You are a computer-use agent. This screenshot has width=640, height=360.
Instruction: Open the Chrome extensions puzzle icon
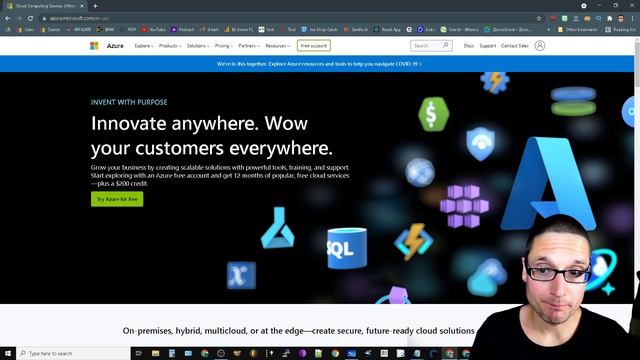(609, 18)
